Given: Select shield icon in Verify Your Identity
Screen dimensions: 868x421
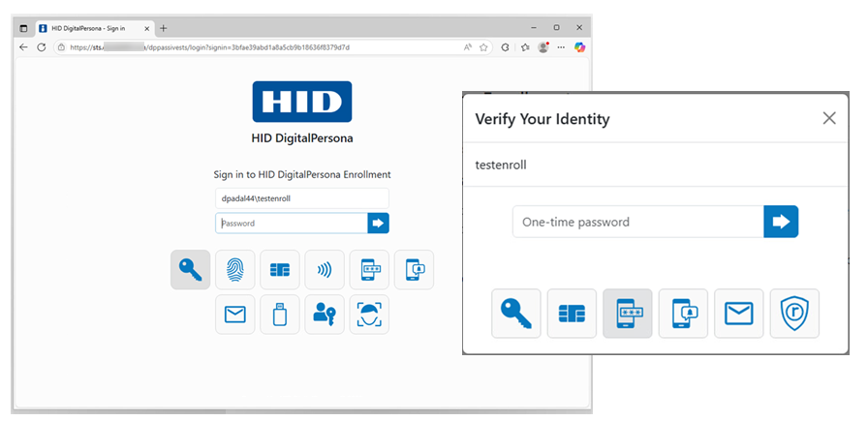Looking at the screenshot, I should pyautogui.click(x=794, y=314).
